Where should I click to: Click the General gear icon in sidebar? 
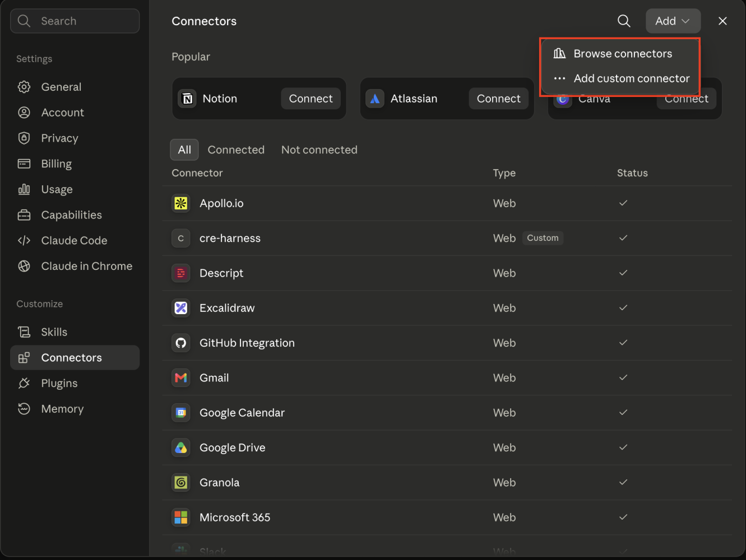[24, 87]
